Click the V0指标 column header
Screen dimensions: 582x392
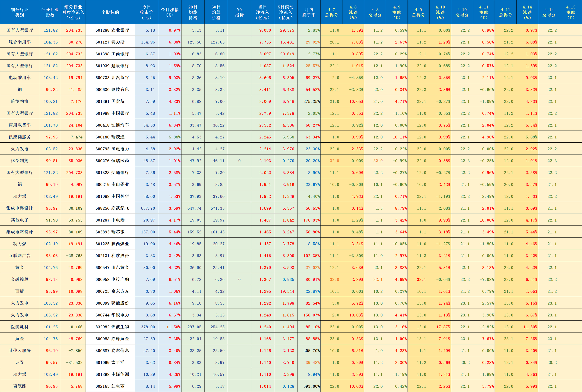tap(239, 12)
